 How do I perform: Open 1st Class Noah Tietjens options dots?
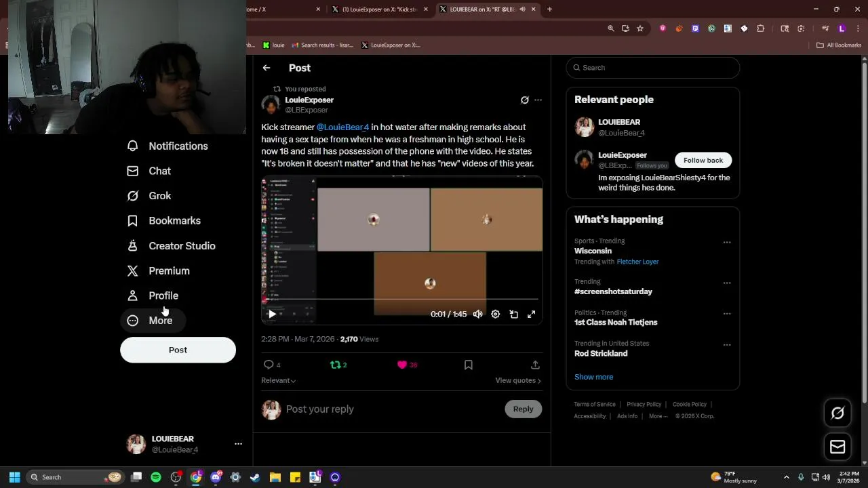coord(727,314)
